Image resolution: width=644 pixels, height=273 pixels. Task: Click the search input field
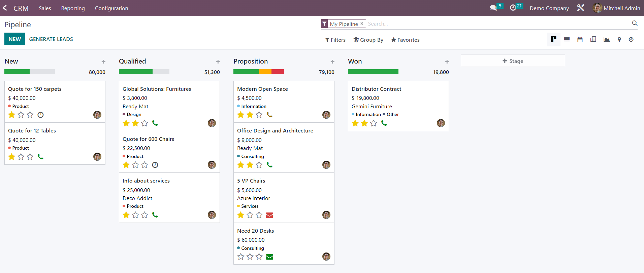[x=498, y=24]
